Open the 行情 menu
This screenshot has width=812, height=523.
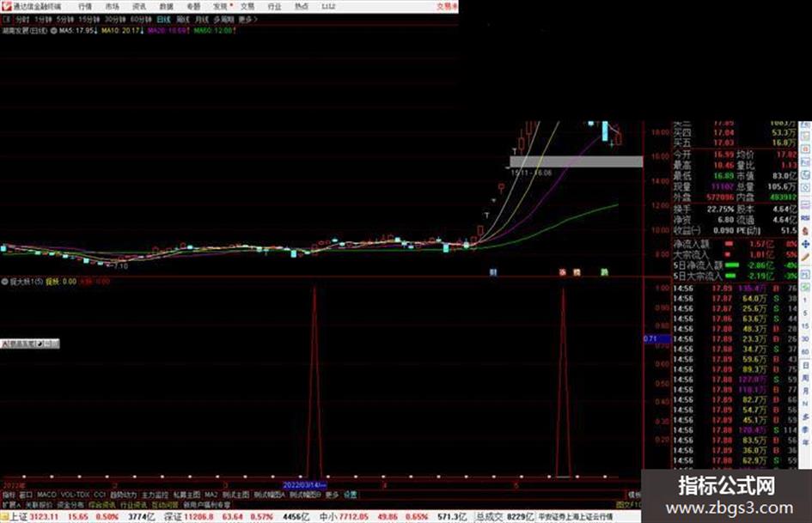[85, 6]
